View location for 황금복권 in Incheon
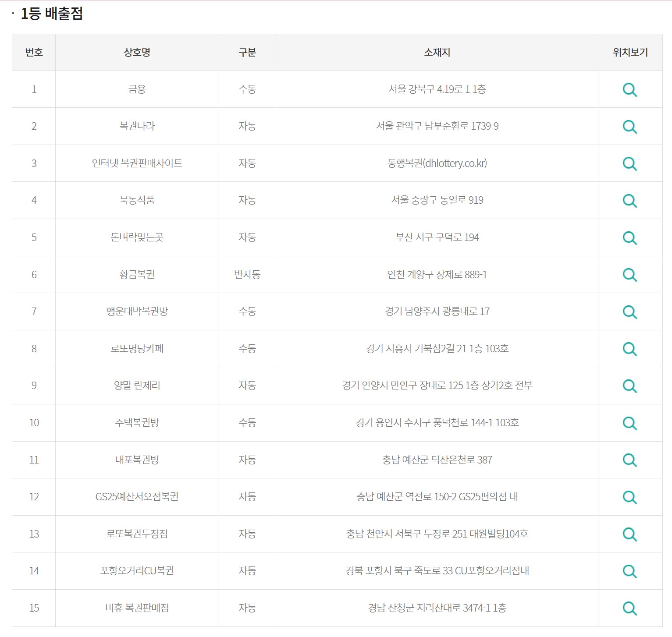 coord(630,275)
